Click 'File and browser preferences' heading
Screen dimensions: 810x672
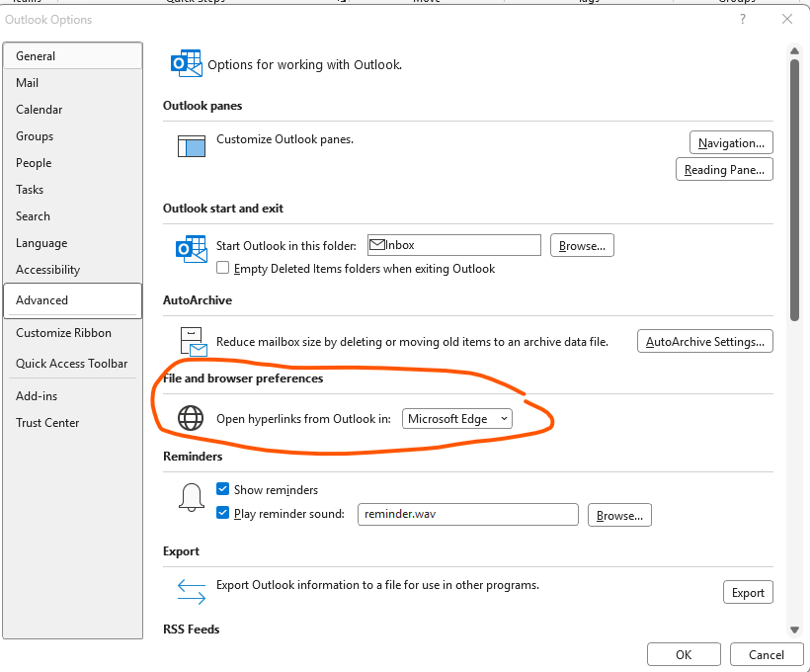point(243,378)
